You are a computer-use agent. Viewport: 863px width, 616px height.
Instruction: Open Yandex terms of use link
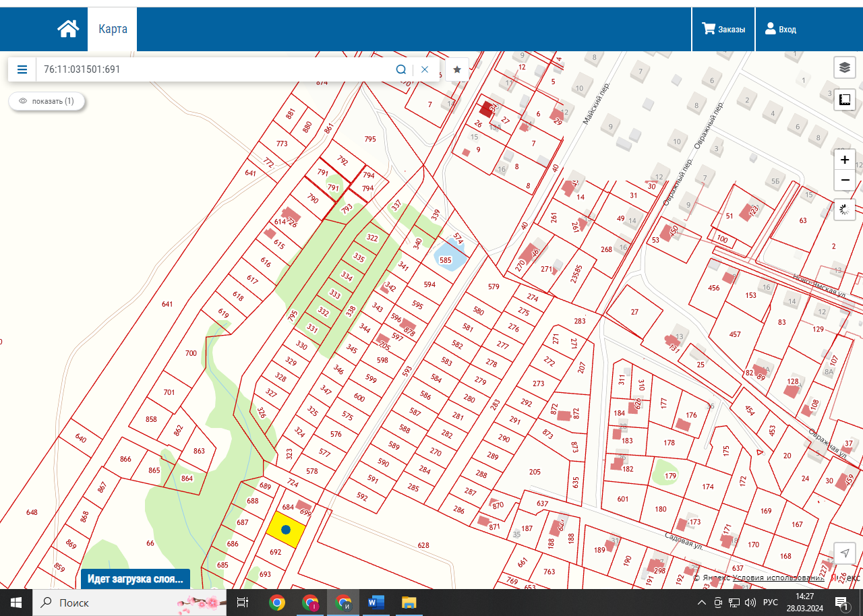pyautogui.click(x=779, y=578)
